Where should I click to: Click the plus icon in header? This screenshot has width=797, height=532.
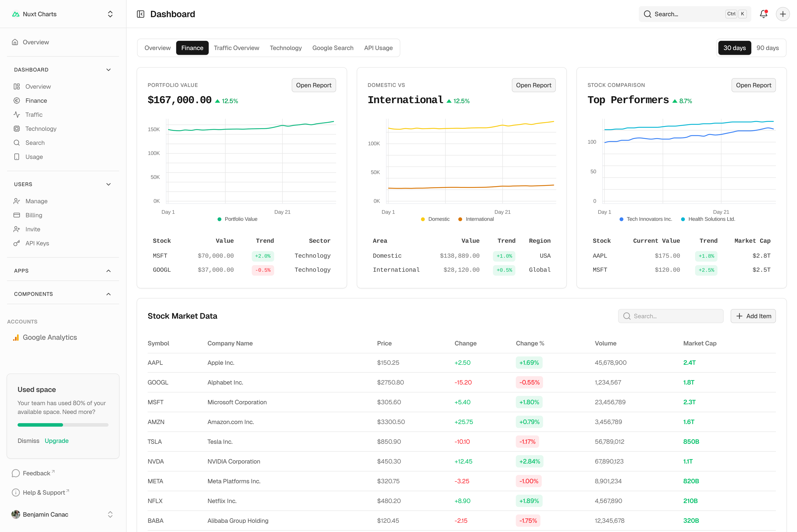pyautogui.click(x=783, y=14)
